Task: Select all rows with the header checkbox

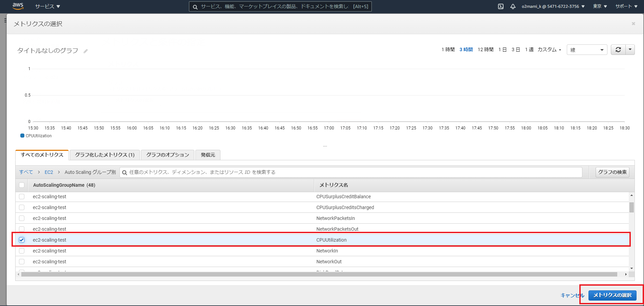Action: pyautogui.click(x=22, y=185)
